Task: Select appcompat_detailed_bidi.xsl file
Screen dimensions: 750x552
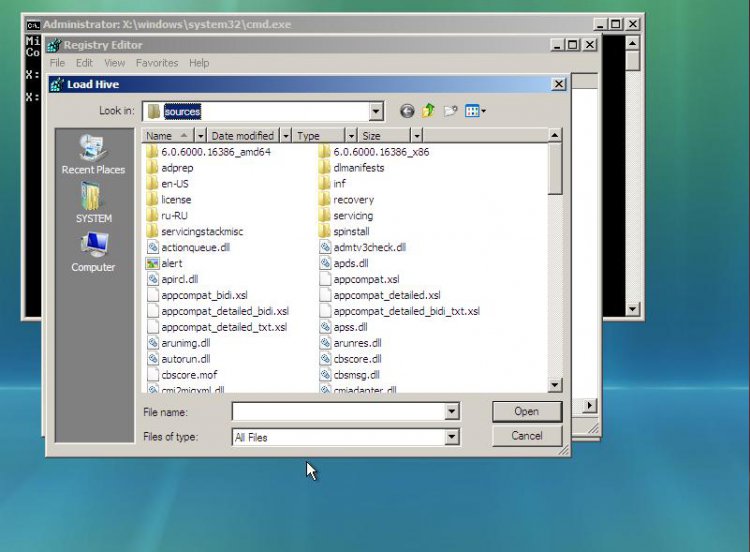Action: coord(218,311)
